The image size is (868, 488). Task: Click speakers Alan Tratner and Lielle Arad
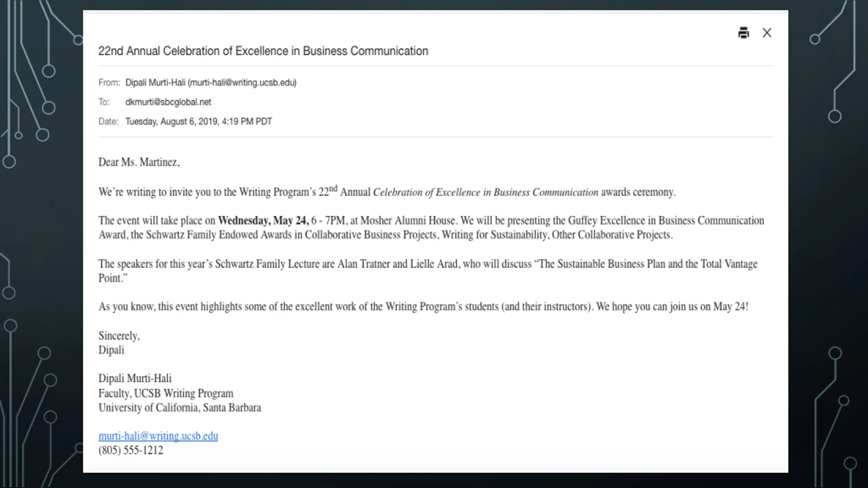coord(397,264)
